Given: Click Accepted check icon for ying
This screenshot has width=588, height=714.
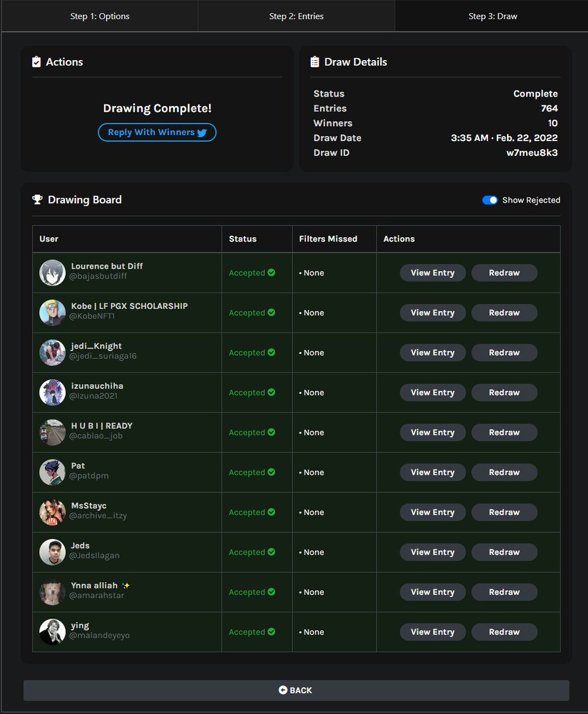Looking at the screenshot, I should coord(271,631).
